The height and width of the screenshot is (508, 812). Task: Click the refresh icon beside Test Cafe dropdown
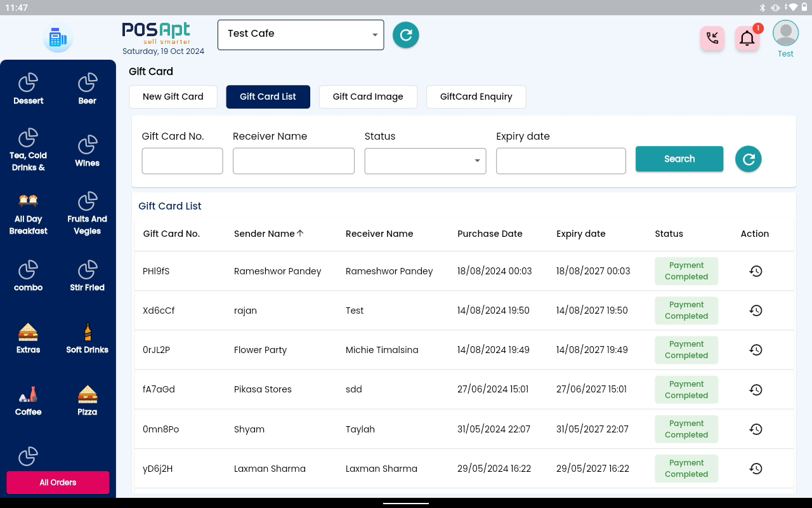406,35
